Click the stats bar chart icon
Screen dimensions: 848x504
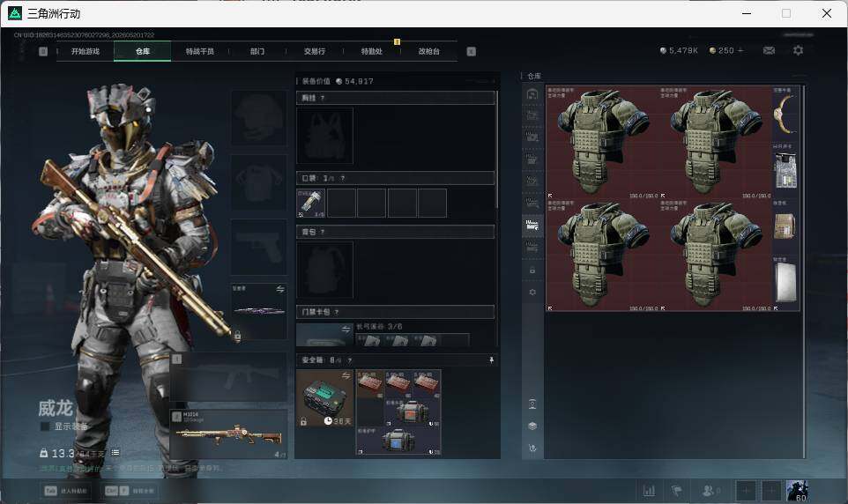(x=649, y=491)
